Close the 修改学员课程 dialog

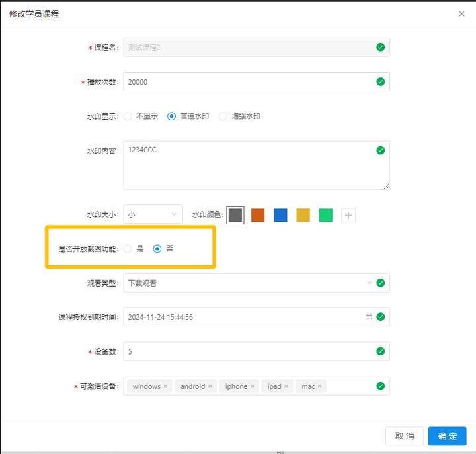[461, 13]
